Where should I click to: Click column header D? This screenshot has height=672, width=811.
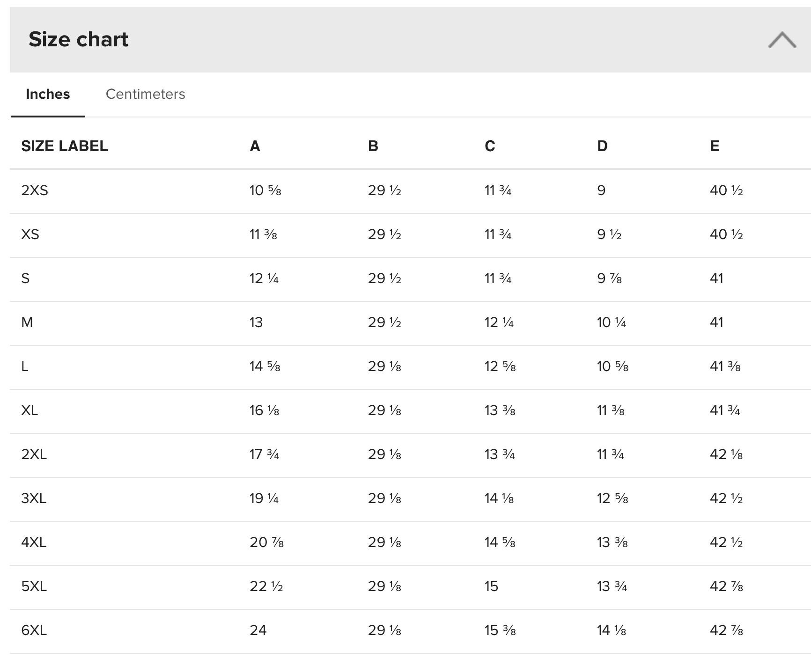tap(602, 146)
